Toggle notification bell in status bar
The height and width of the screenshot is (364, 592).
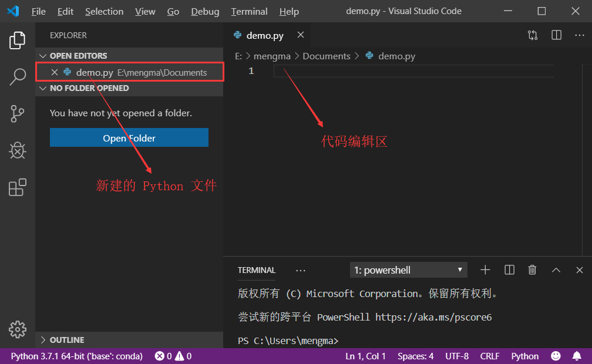577,356
